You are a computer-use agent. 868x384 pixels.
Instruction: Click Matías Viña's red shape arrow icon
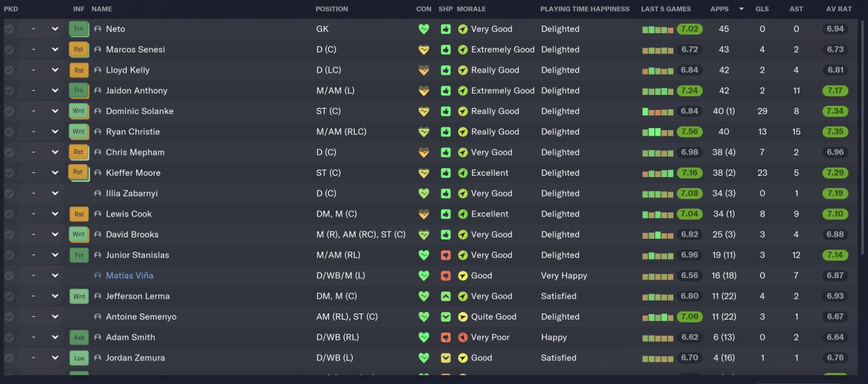[446, 275]
